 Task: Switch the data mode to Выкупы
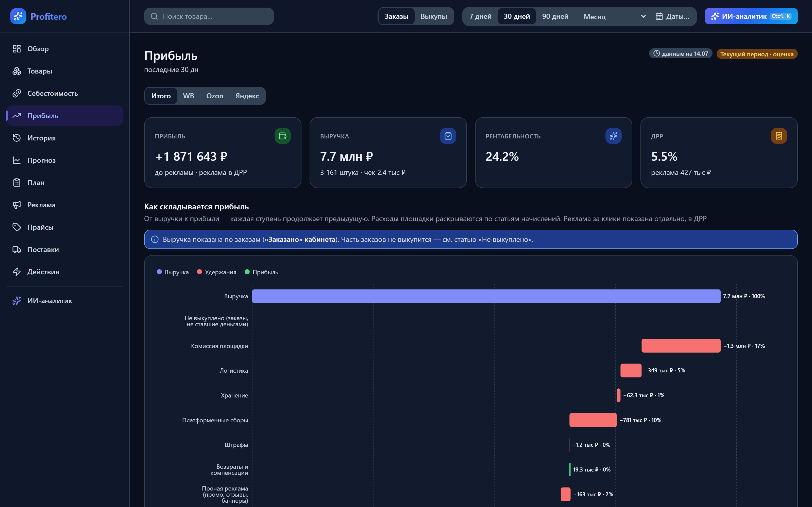[433, 16]
